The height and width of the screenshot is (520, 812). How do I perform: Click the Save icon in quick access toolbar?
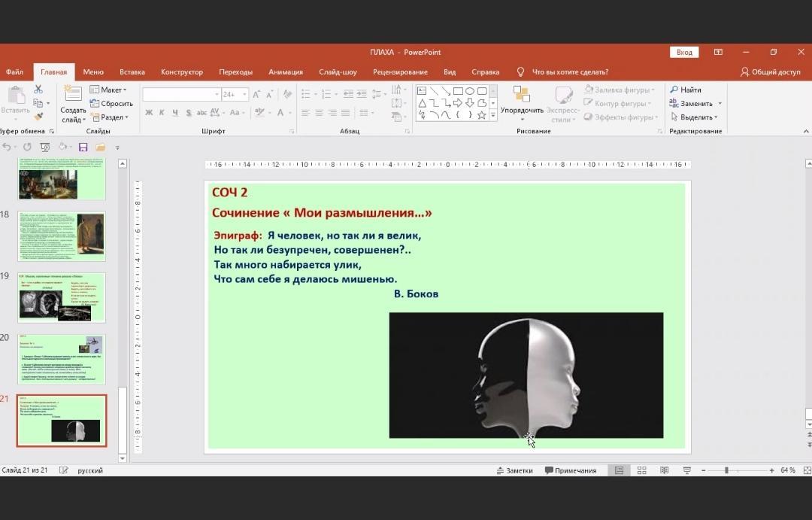click(x=83, y=147)
